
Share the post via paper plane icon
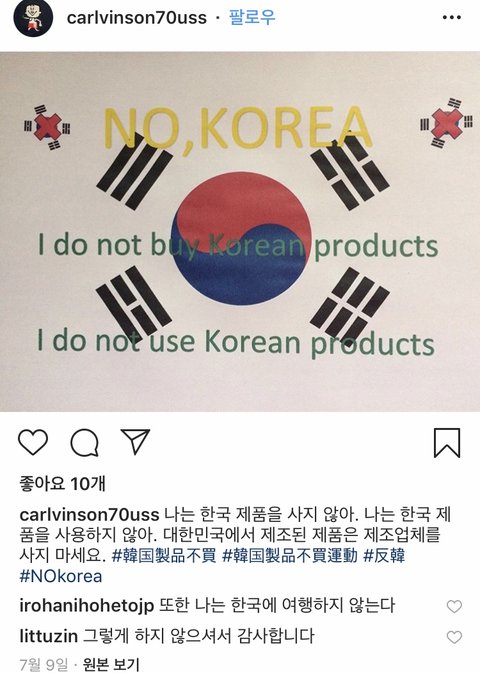(135, 441)
